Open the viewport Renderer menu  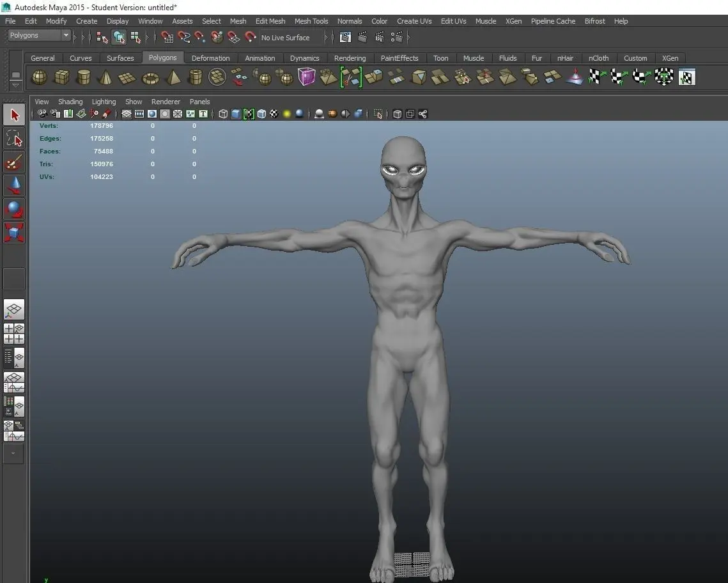pyautogui.click(x=166, y=102)
